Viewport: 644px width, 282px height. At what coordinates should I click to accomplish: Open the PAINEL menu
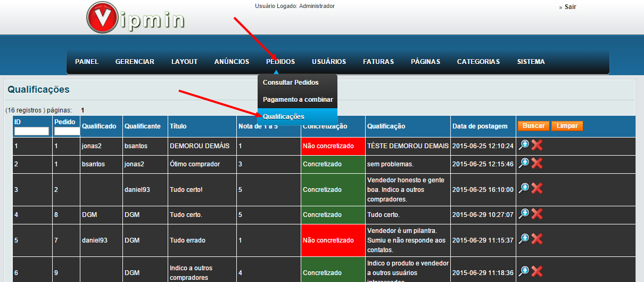(x=87, y=62)
